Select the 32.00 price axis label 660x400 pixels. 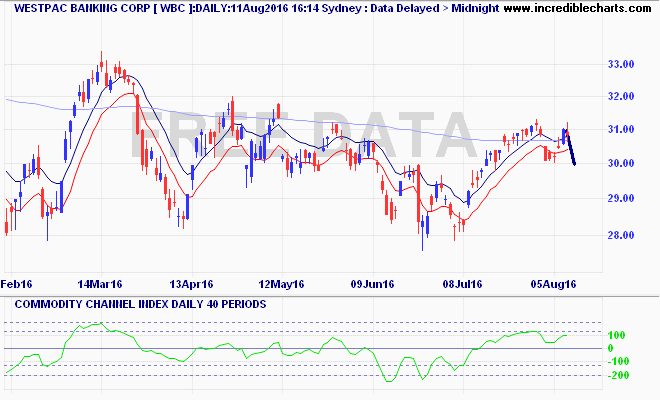tap(622, 97)
